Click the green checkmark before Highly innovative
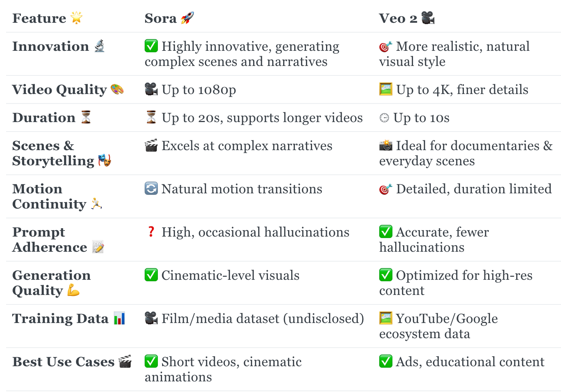The width and height of the screenshot is (561, 392). coord(151,46)
